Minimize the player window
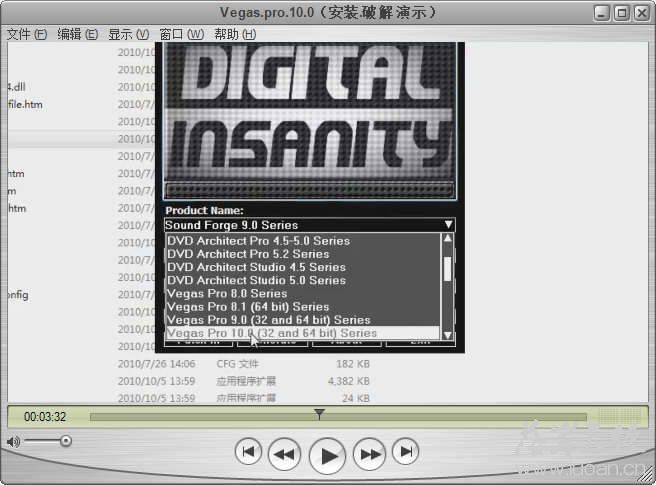The height and width of the screenshot is (485, 656). tap(602, 13)
